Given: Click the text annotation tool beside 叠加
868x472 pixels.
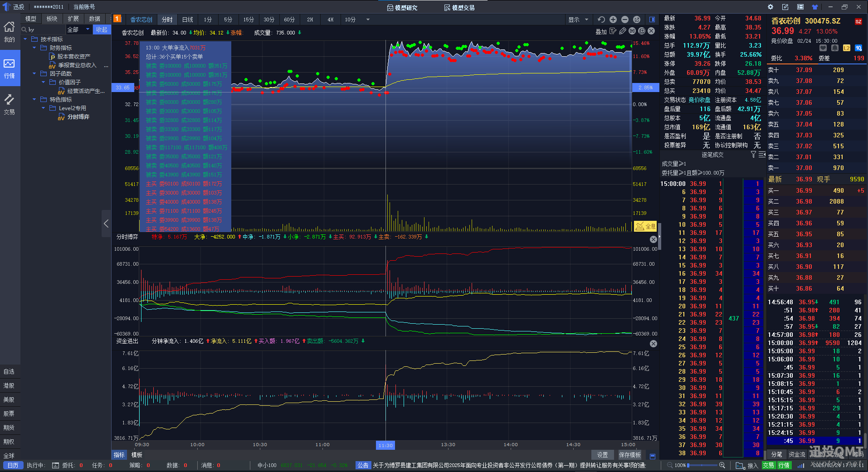Looking at the screenshot, I should 613,31.
